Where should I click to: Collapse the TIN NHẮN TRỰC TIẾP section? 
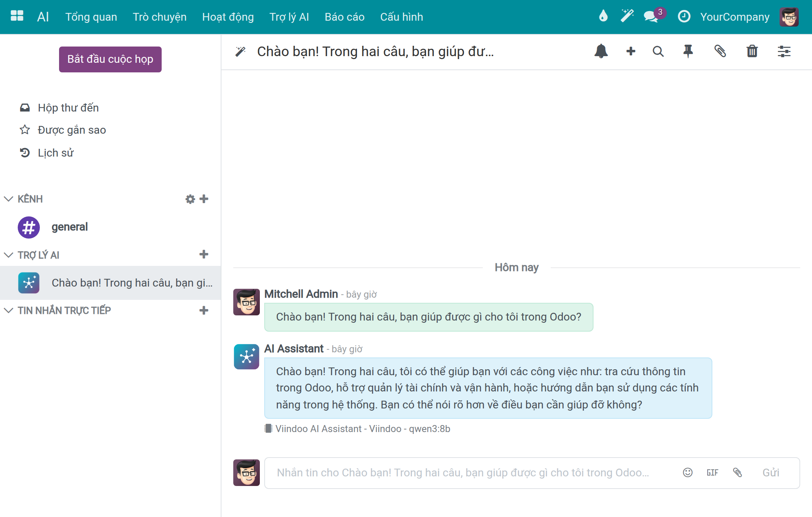click(x=8, y=311)
